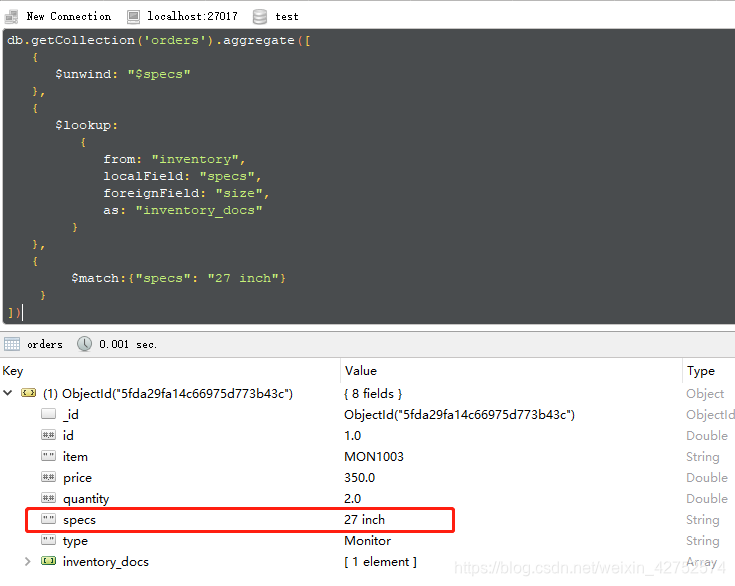Click the localField: "specs" line
Image resolution: width=735 pixels, height=586 pixels.
pos(182,176)
